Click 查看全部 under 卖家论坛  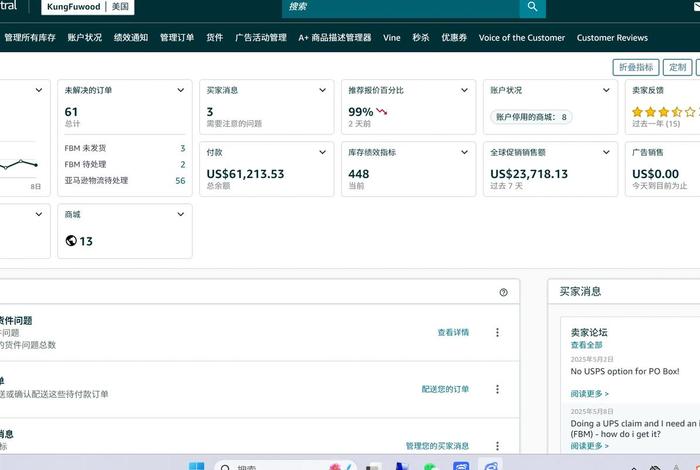586,345
